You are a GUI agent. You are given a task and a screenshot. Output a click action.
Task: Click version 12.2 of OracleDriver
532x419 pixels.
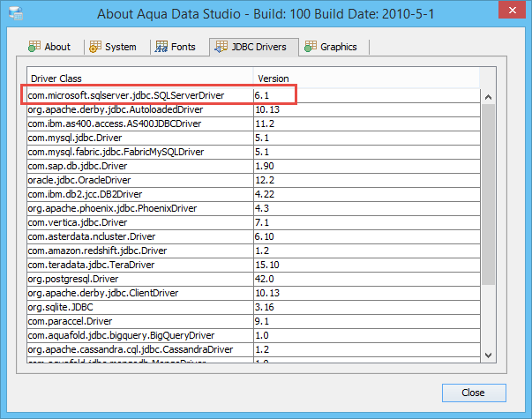[265, 180]
